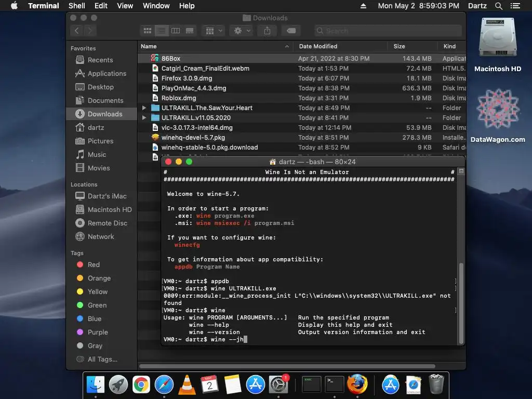Image resolution: width=532 pixels, height=399 pixels.
Task: Click the date and time in menu bar
Action: coord(418,6)
